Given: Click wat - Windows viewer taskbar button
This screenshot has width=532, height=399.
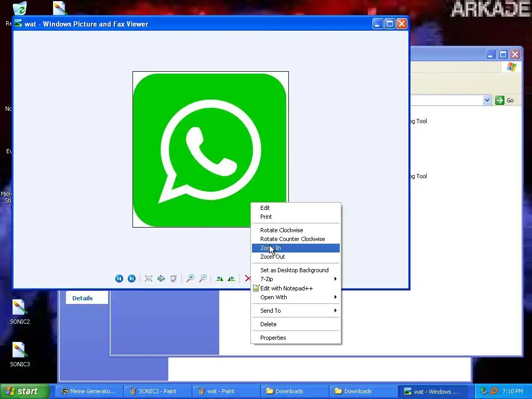Looking at the screenshot, I should pyautogui.click(x=433, y=391).
